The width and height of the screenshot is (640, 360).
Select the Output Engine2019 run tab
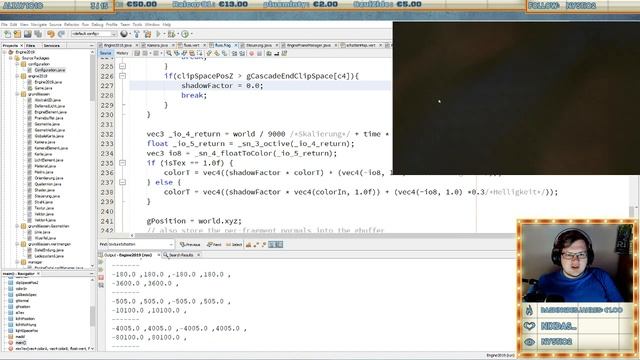click(128, 255)
